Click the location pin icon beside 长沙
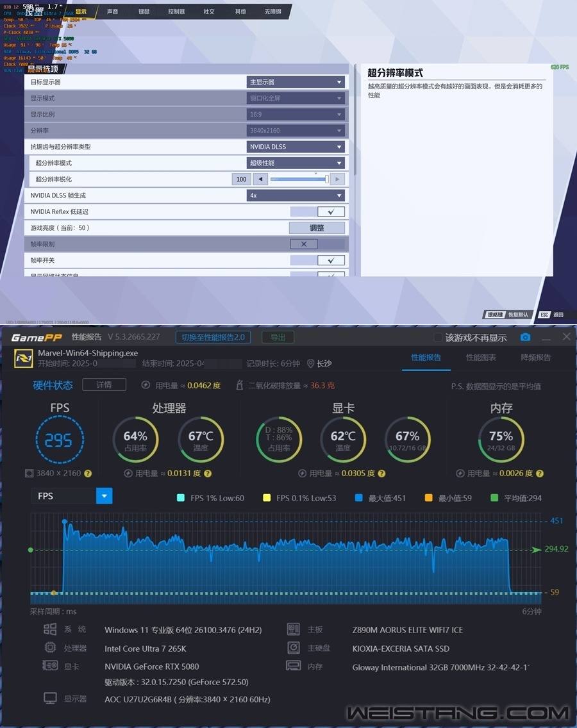The width and height of the screenshot is (577, 728). tap(311, 363)
